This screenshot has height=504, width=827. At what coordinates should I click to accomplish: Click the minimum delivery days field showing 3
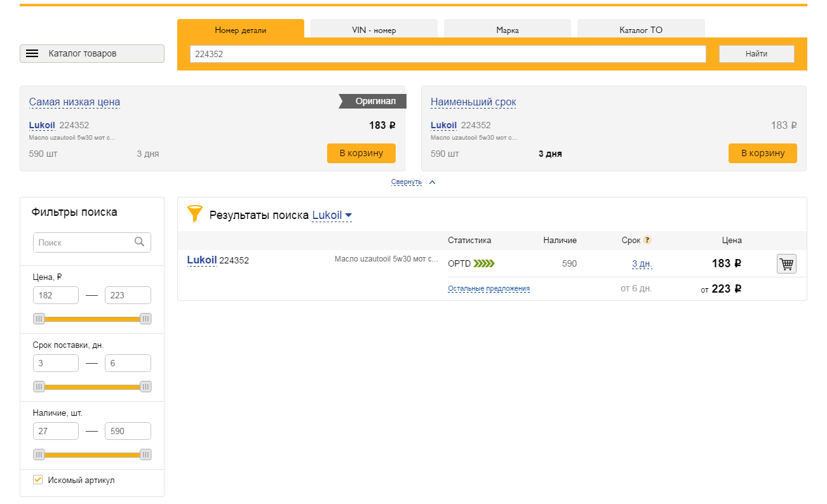[56, 363]
